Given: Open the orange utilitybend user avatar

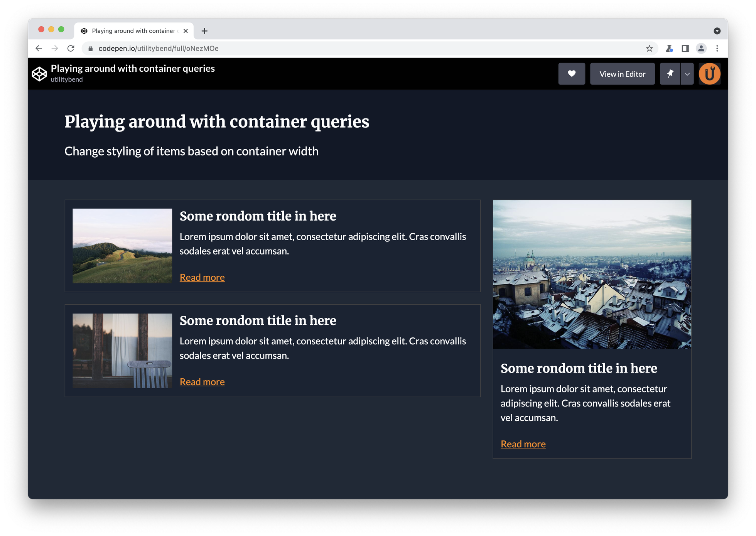Looking at the screenshot, I should click(709, 74).
